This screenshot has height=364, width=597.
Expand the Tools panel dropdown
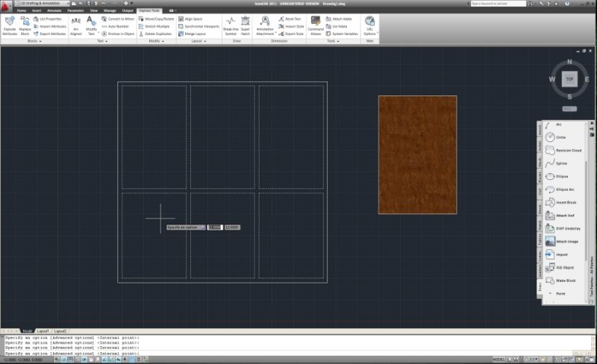click(x=333, y=41)
